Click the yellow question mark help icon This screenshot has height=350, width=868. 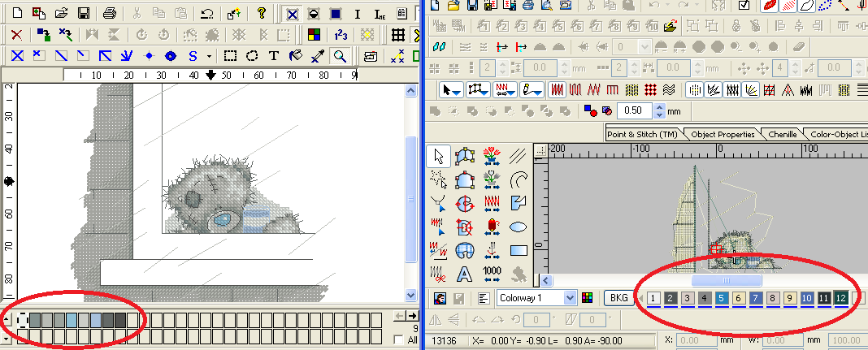262,13
